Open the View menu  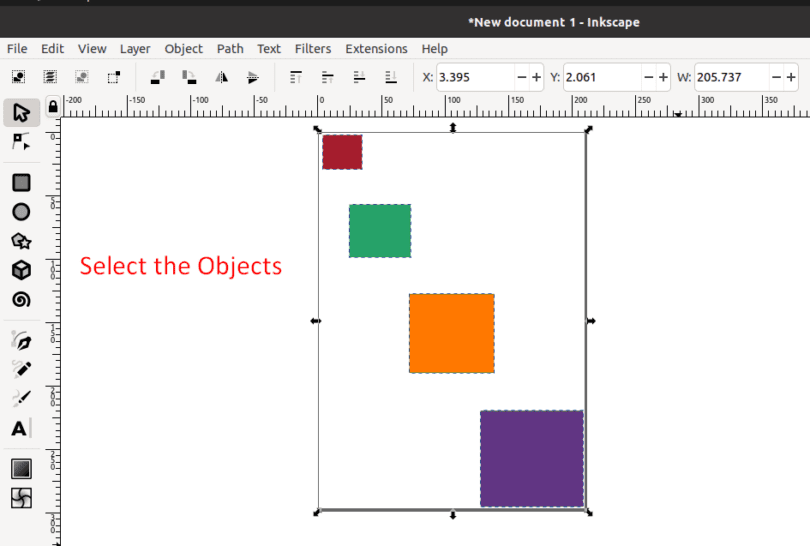(x=92, y=49)
